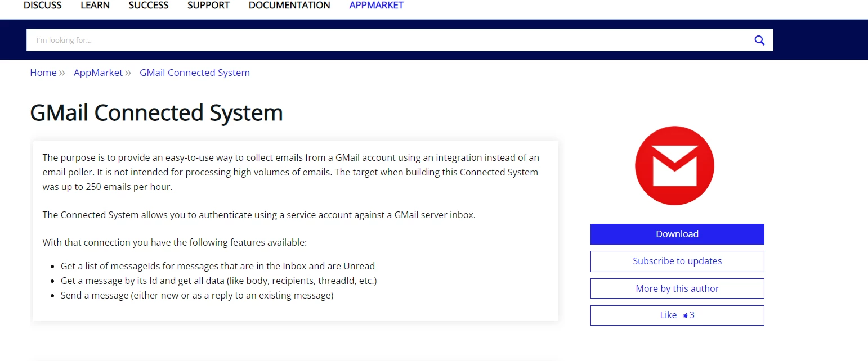Click the service account authentication sentence
868x361 pixels.
click(259, 215)
